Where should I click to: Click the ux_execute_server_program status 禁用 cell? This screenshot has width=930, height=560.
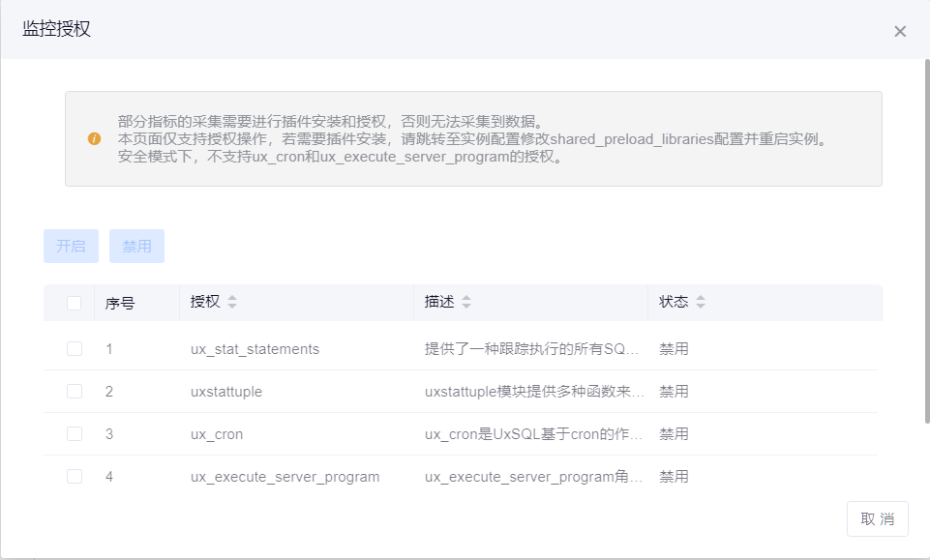pos(675,477)
